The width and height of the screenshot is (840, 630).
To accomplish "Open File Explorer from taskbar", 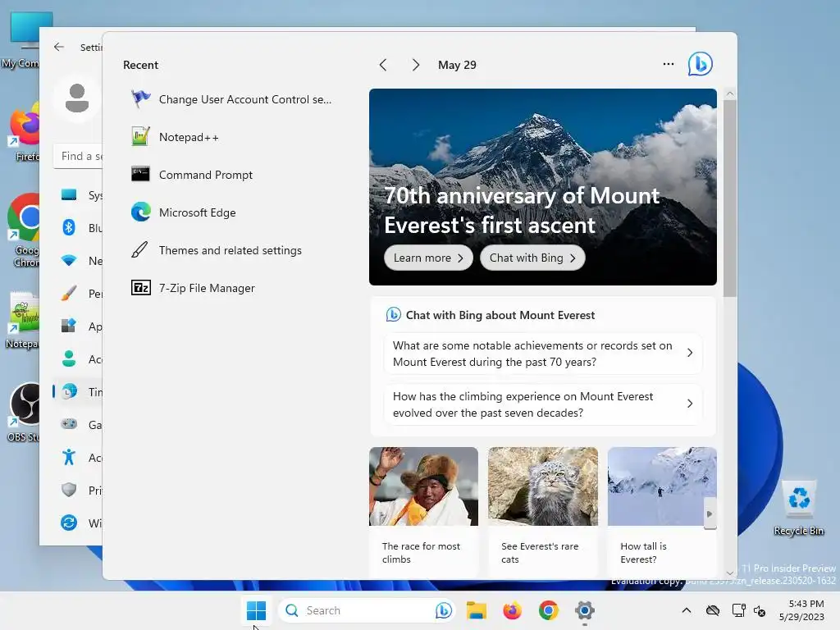I will [x=477, y=610].
